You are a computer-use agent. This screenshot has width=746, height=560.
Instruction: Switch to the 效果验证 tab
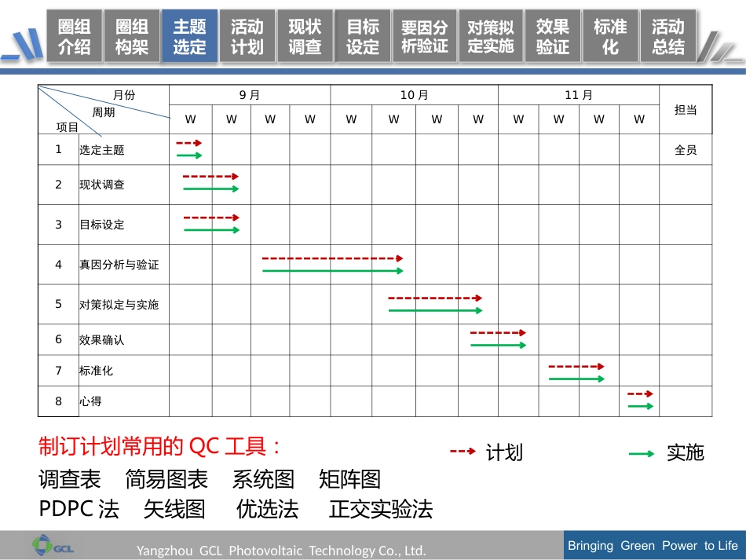(x=553, y=36)
